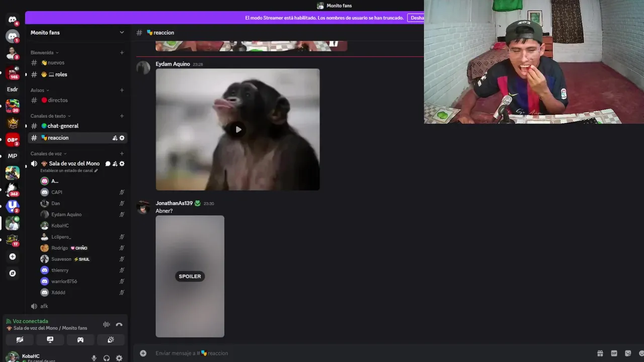The image size is (644, 362).
Task: Open server with 145 notification badge
Action: tap(13, 72)
